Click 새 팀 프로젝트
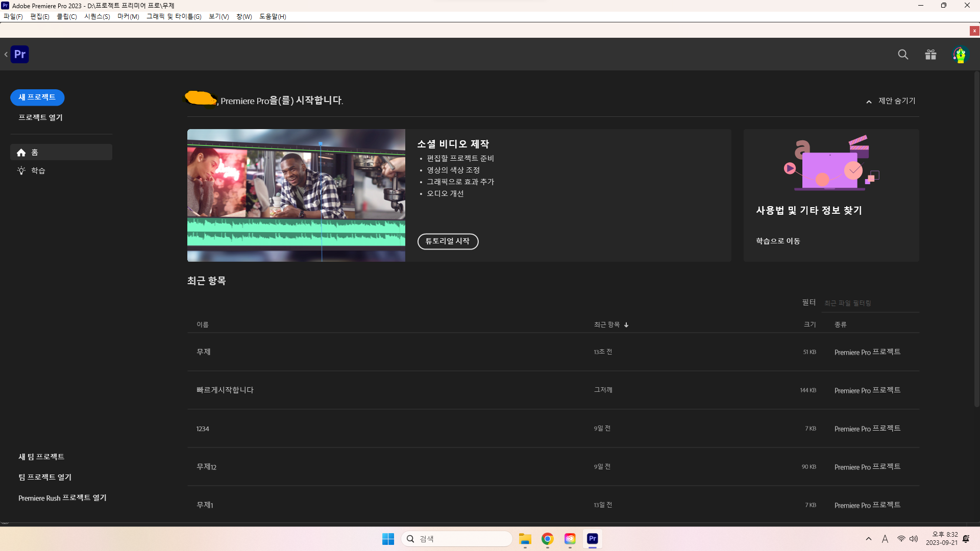 click(41, 457)
